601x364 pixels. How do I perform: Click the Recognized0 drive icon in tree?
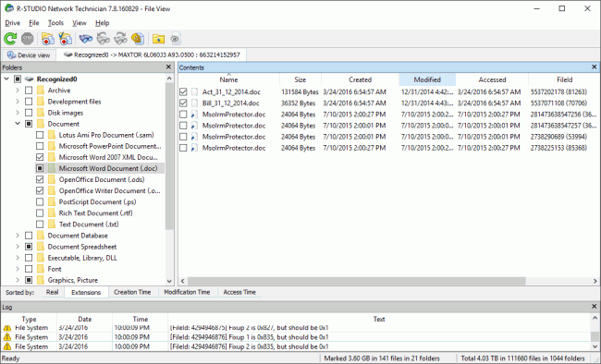tap(30, 79)
